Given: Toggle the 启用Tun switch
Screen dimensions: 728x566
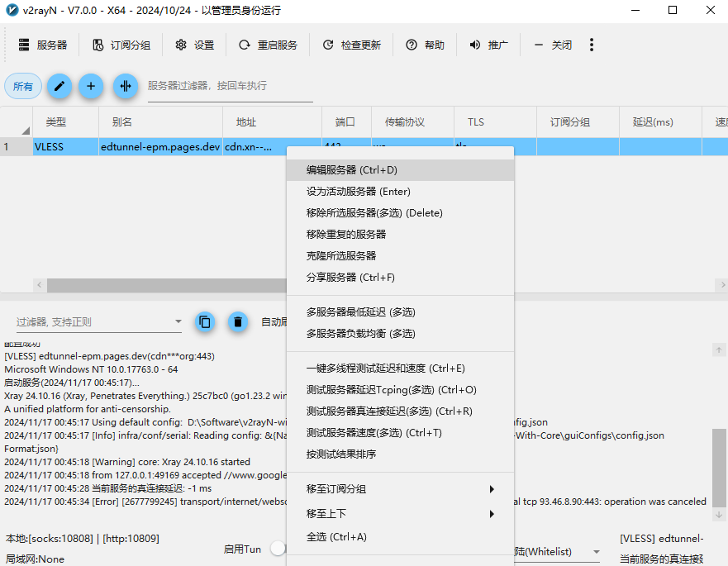Looking at the screenshot, I should click(x=278, y=549).
